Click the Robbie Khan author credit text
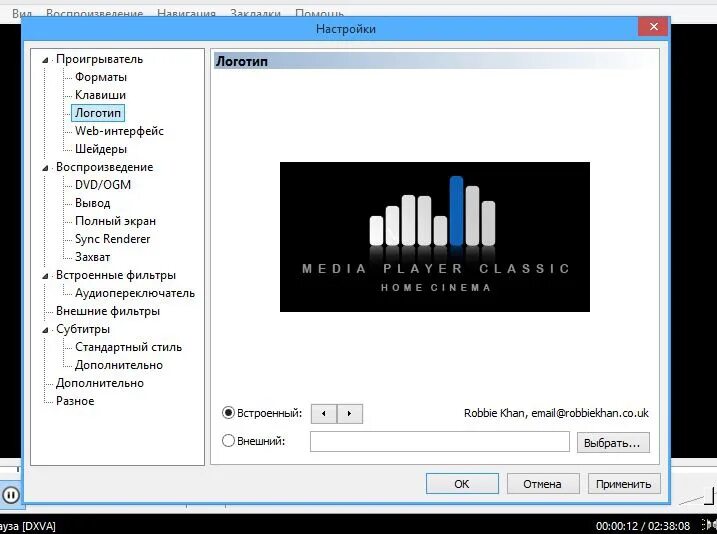717x534 pixels. point(556,413)
